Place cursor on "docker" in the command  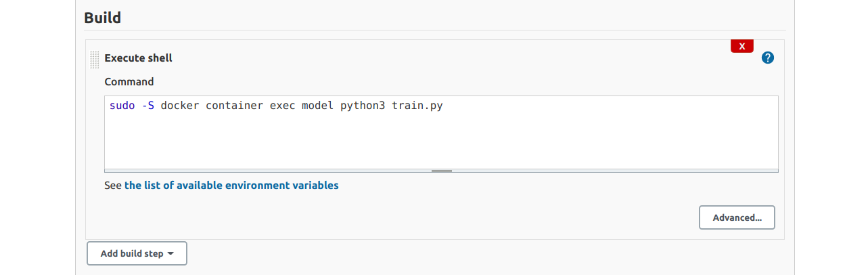tap(180, 106)
